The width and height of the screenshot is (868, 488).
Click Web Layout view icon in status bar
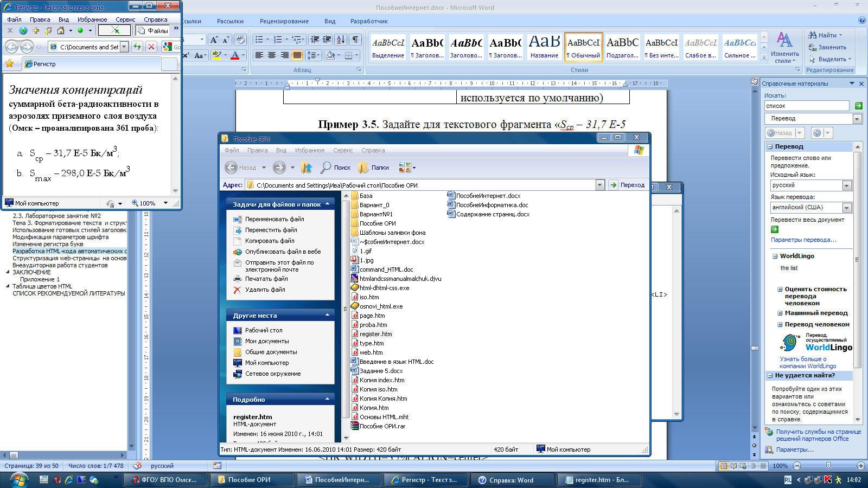pos(743,466)
